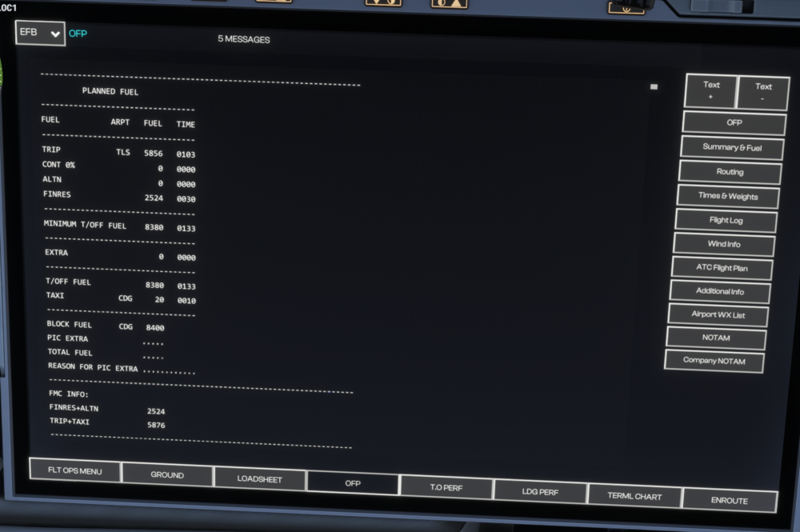Decrease text size with Text - button
Viewport: 800px width, 532px height.
tap(762, 93)
